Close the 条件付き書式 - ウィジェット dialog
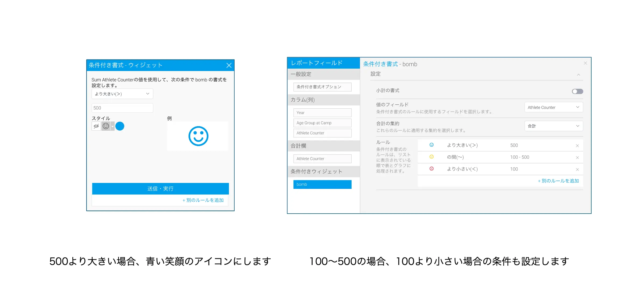 click(229, 65)
